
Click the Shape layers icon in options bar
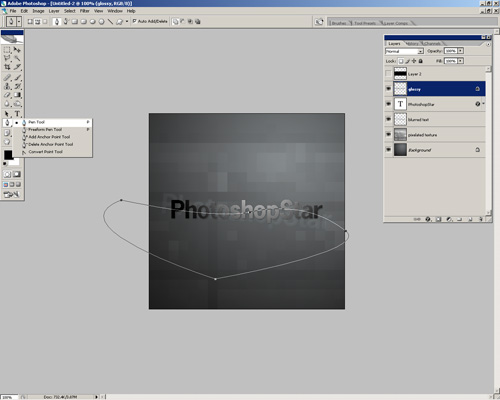[x=30, y=22]
